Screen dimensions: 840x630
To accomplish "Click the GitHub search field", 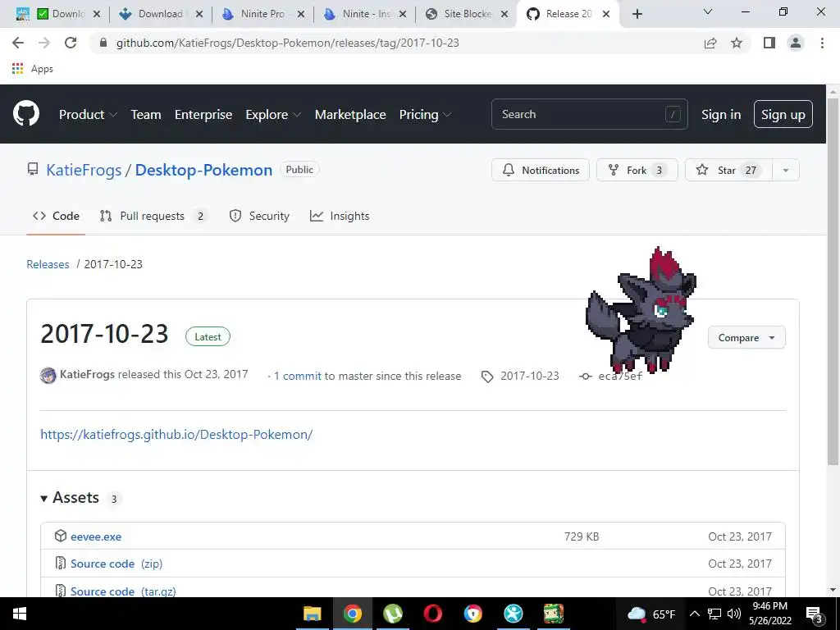I will [x=589, y=114].
